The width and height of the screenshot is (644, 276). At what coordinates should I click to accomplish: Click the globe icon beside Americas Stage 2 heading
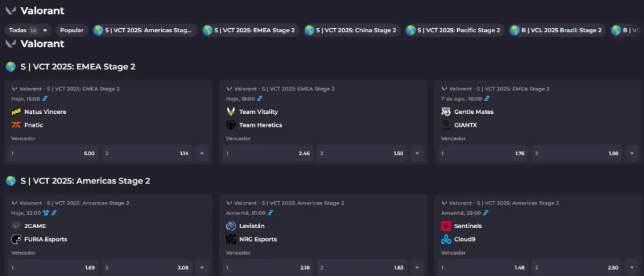(x=11, y=180)
